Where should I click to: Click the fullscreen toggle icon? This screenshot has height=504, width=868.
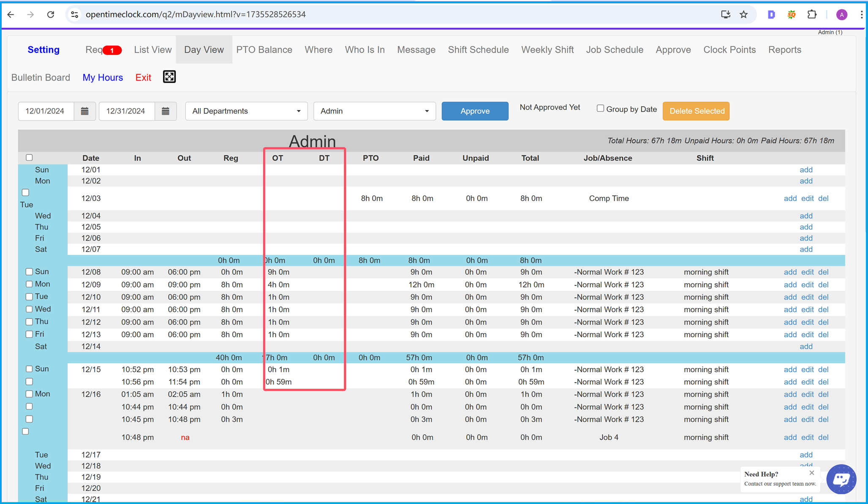pos(169,77)
